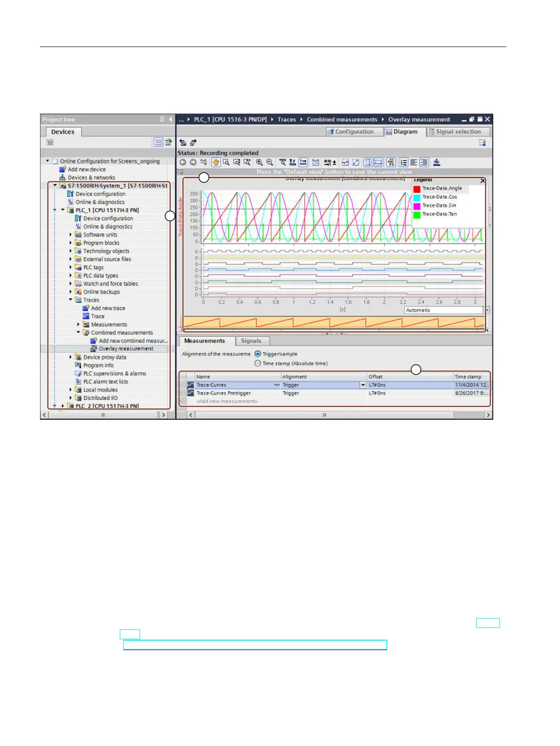Open Alignment dropdown for Trace-Curves row
560x746 pixels.
pyautogui.click(x=363, y=385)
